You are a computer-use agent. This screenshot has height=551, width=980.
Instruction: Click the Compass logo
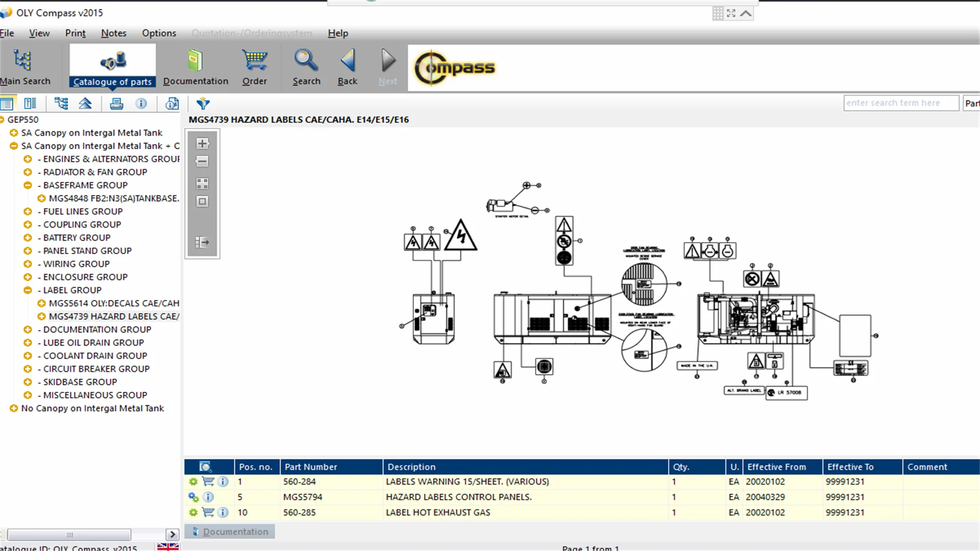pyautogui.click(x=454, y=68)
